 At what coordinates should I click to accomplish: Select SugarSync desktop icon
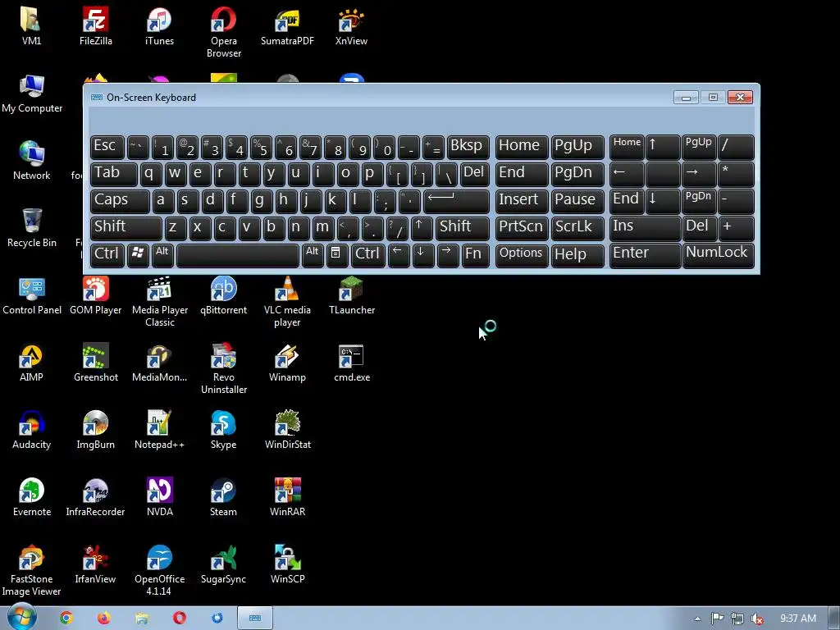[223, 564]
